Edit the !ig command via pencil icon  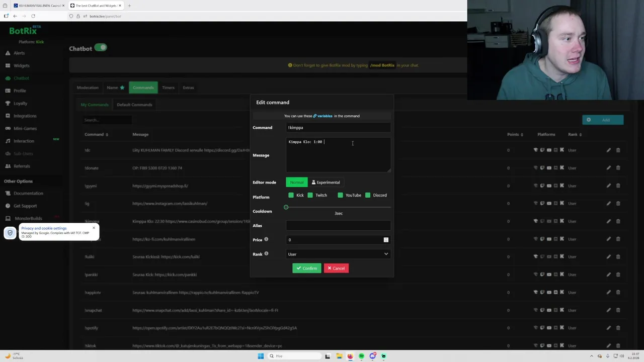click(x=608, y=204)
